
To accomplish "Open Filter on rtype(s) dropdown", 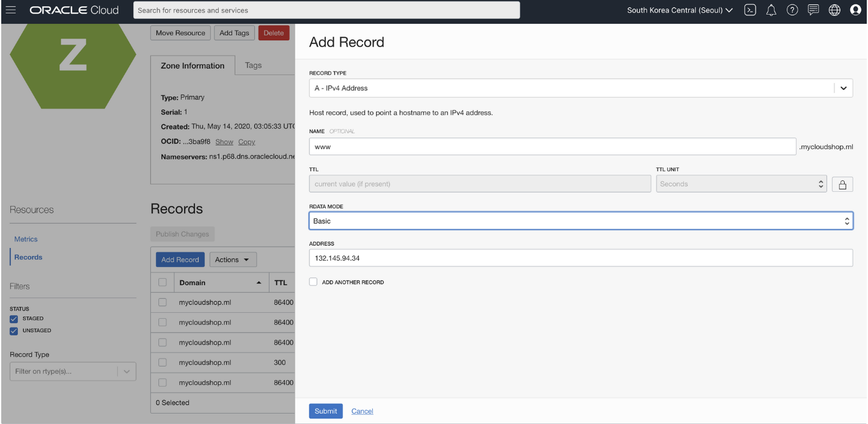I will click(x=73, y=371).
